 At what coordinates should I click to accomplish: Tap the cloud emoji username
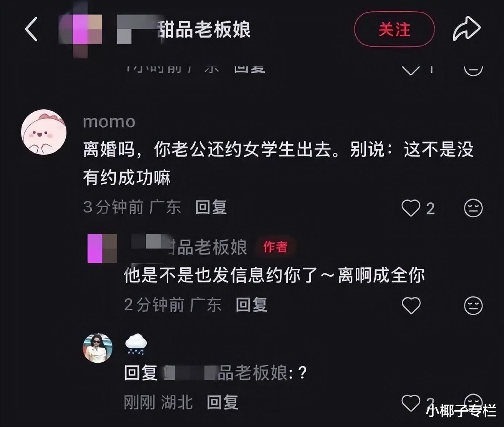(136, 344)
